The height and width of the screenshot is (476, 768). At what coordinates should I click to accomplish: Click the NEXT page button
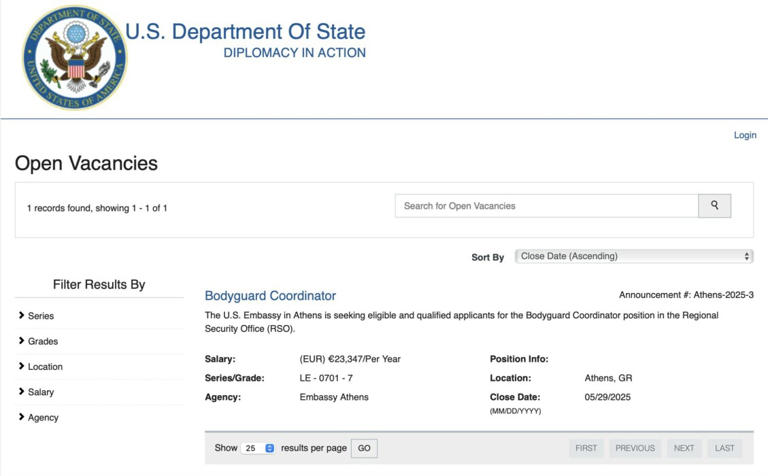point(684,448)
